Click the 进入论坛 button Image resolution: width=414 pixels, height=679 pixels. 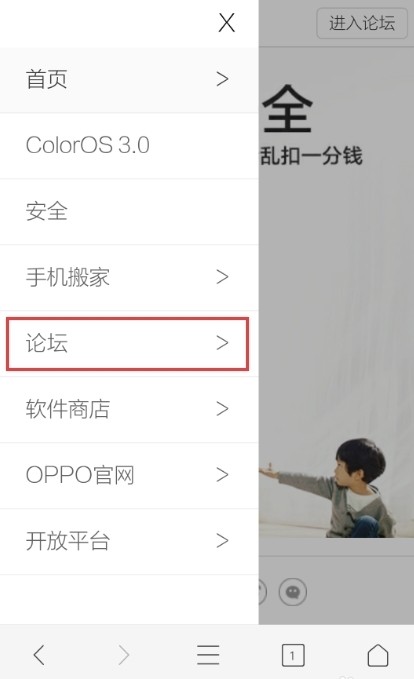click(x=362, y=23)
